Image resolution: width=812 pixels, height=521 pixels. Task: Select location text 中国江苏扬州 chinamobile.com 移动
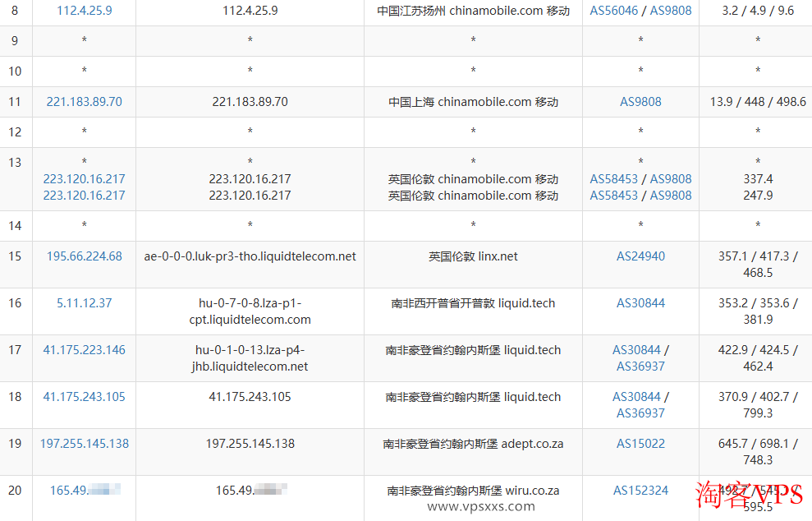pos(473,11)
